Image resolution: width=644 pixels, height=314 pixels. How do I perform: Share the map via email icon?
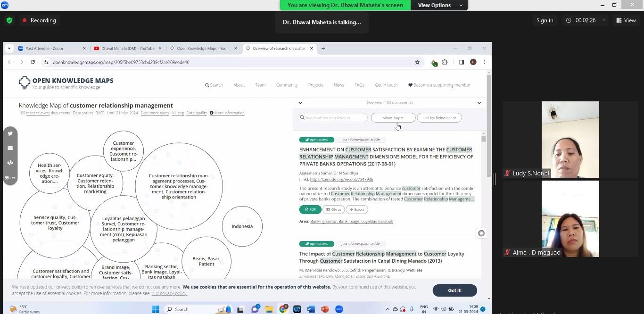[x=10, y=148]
